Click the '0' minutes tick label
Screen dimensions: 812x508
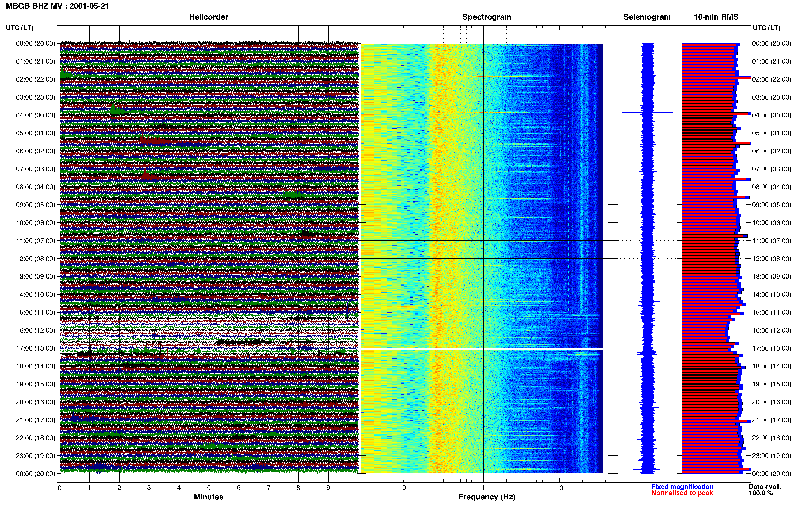(x=59, y=488)
